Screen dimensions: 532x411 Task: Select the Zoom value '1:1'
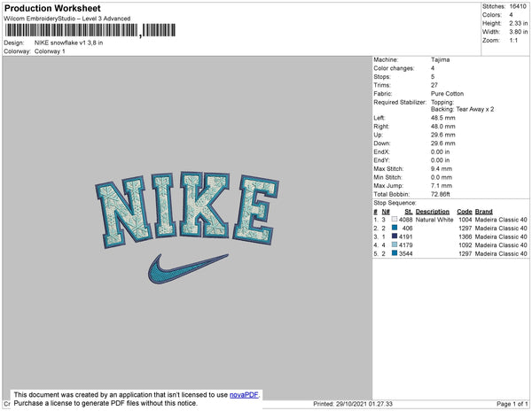tap(513, 41)
